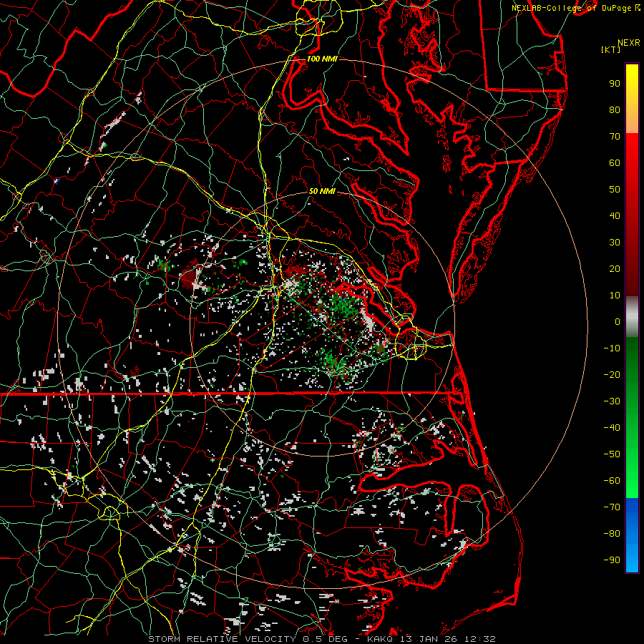Viewport: 644px width, 644px height.
Task: Click the 0 value on the color scale
Action: point(618,321)
